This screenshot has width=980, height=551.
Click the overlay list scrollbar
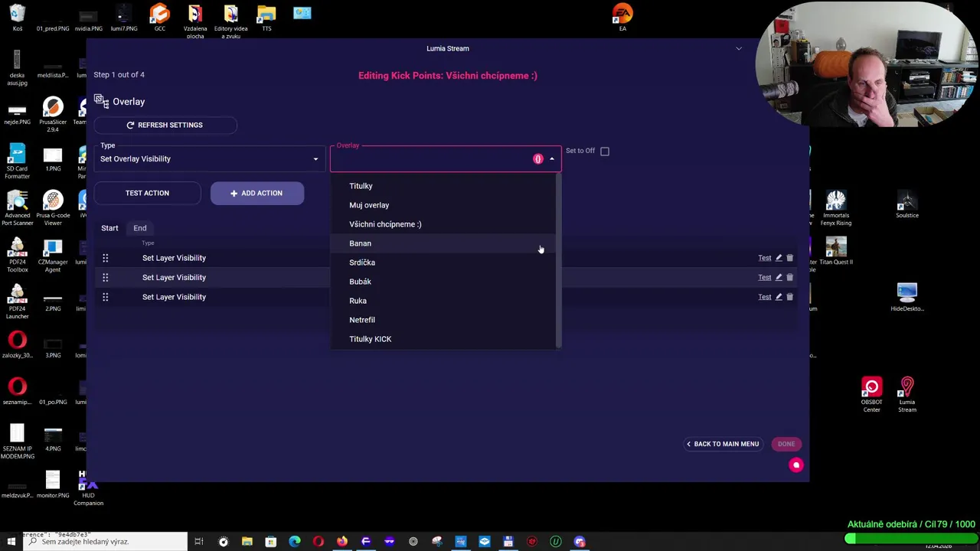[559, 260]
